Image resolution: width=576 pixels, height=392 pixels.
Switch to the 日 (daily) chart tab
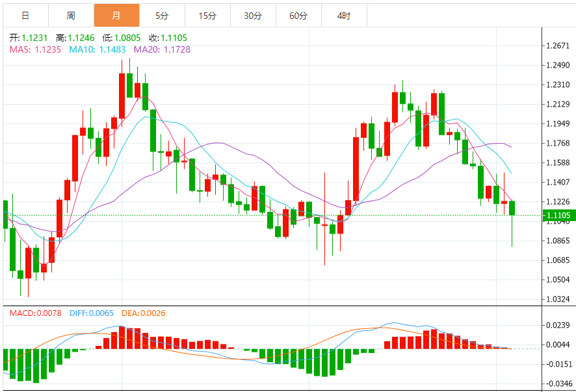point(25,16)
